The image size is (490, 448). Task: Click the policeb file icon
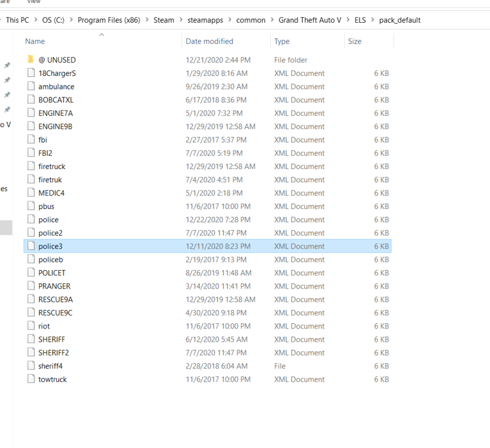click(x=30, y=259)
